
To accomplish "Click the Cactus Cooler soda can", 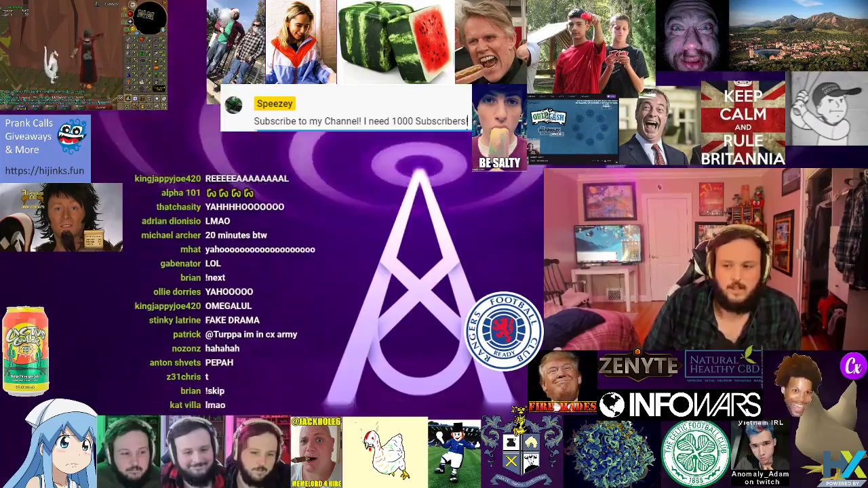I will [25, 350].
